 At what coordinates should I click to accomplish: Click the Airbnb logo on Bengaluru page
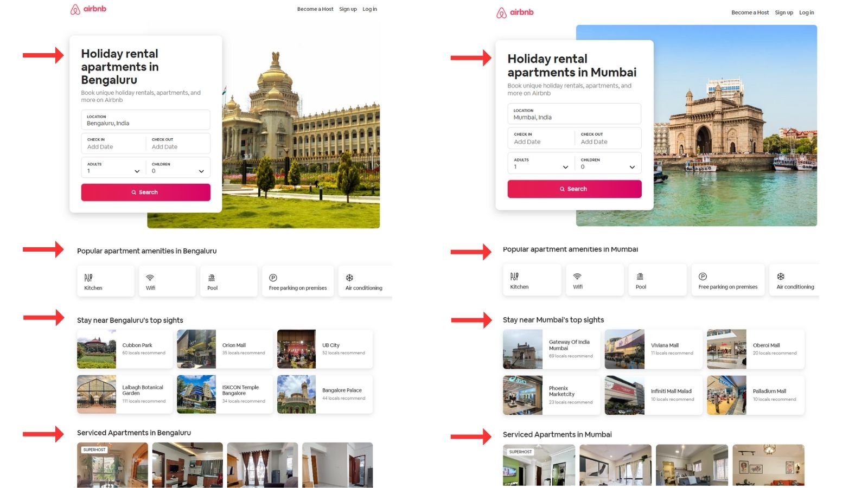[88, 9]
